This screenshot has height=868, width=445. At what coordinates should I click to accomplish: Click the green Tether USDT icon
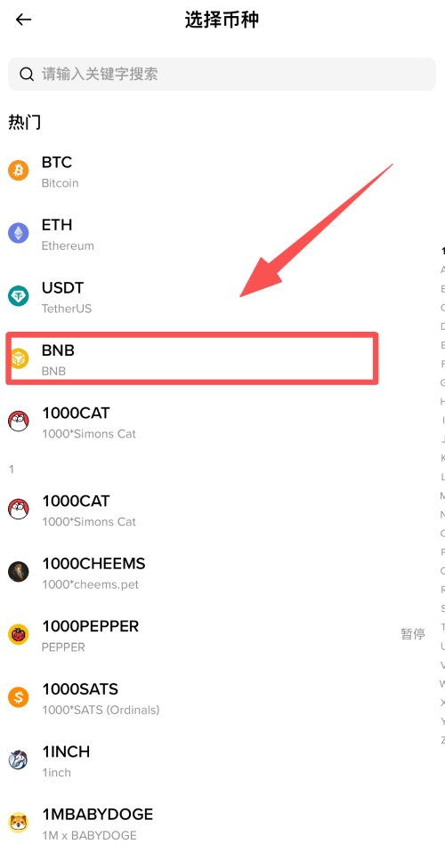[19, 296]
